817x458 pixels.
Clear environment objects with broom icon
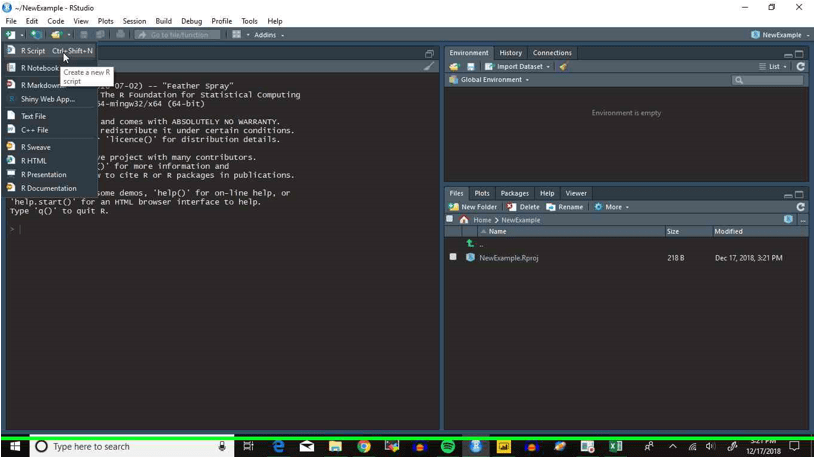pyautogui.click(x=563, y=67)
